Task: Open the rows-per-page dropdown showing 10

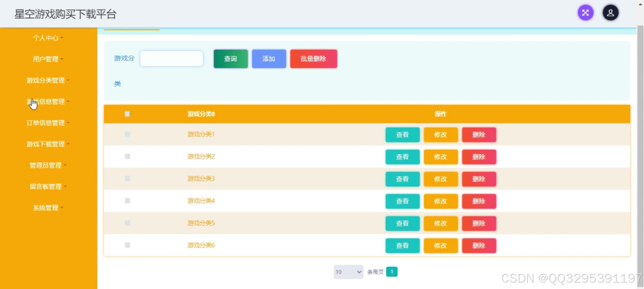Action: pyautogui.click(x=348, y=272)
